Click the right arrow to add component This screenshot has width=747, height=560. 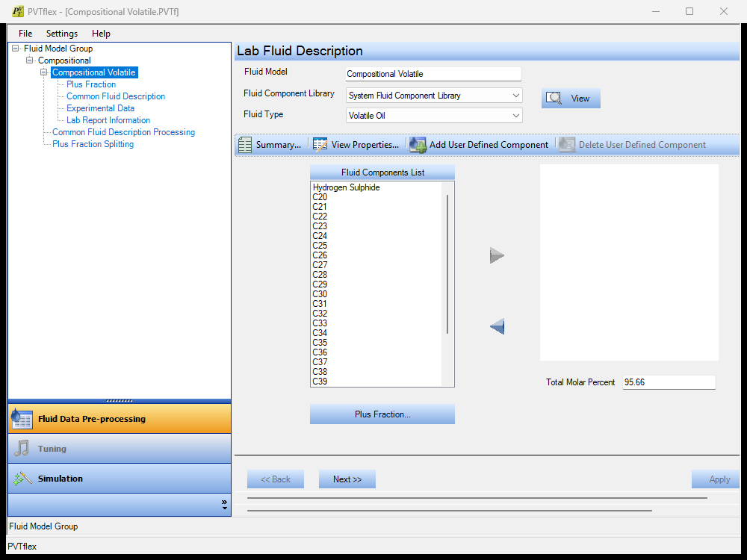497,255
